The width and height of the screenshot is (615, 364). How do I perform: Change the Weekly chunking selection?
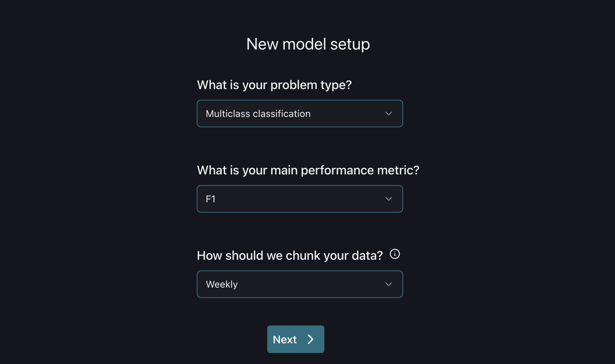[x=300, y=284]
